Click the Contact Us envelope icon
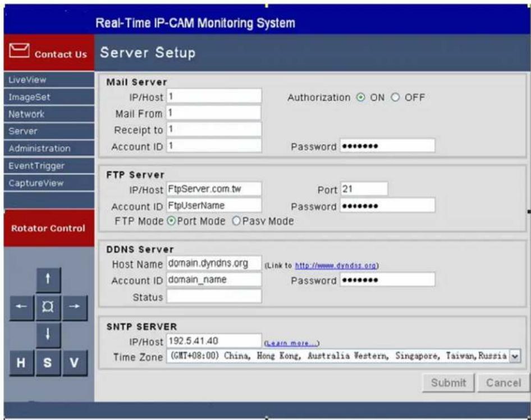This screenshot has width=531, height=420. point(19,51)
